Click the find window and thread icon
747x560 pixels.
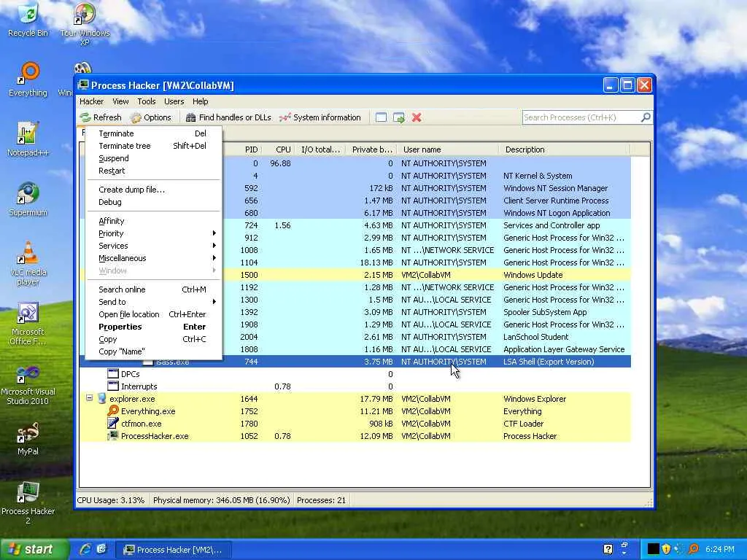point(399,117)
